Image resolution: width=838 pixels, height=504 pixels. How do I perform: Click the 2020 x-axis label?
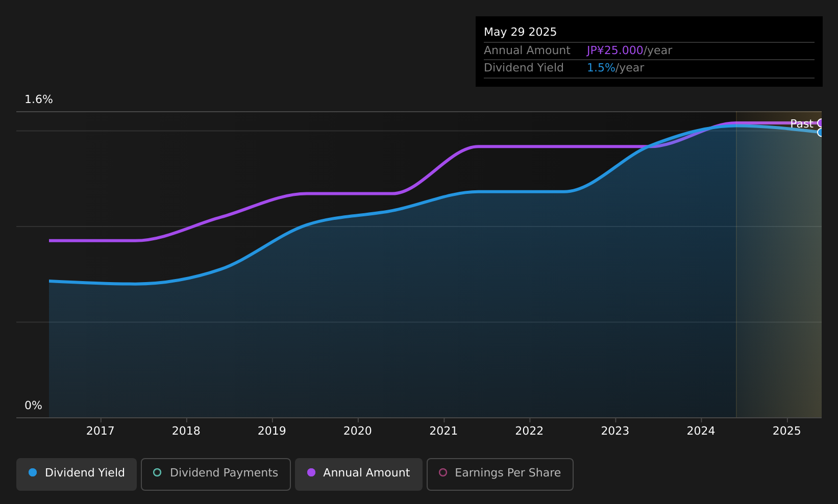(358, 431)
